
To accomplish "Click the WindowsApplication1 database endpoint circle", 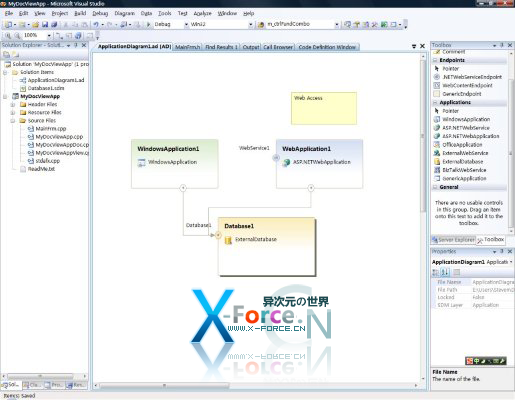I will (183, 188).
